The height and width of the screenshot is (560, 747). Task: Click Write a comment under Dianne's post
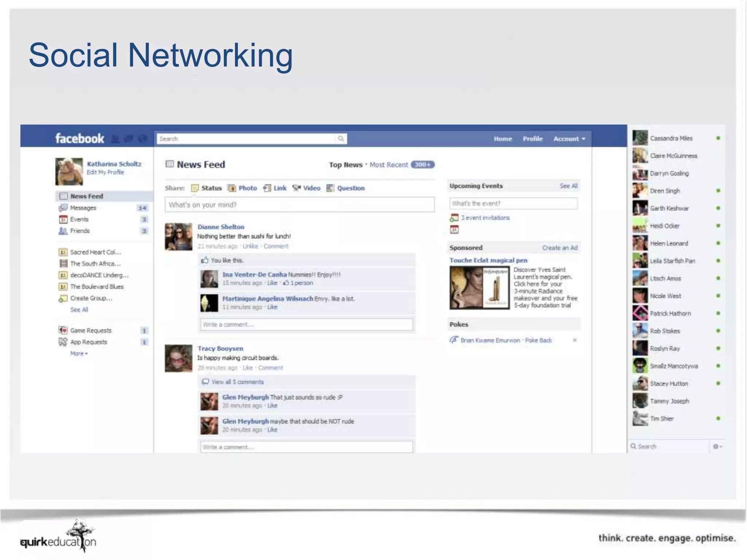coord(306,324)
